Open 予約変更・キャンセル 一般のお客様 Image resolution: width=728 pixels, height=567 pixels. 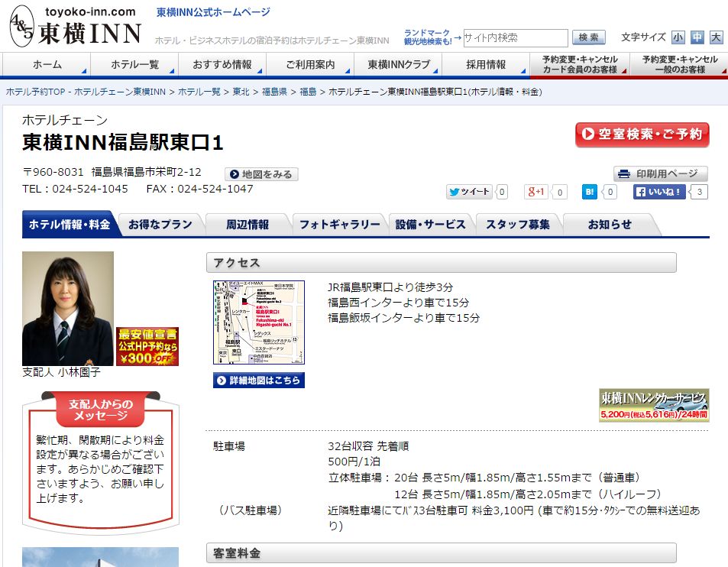coord(679,64)
